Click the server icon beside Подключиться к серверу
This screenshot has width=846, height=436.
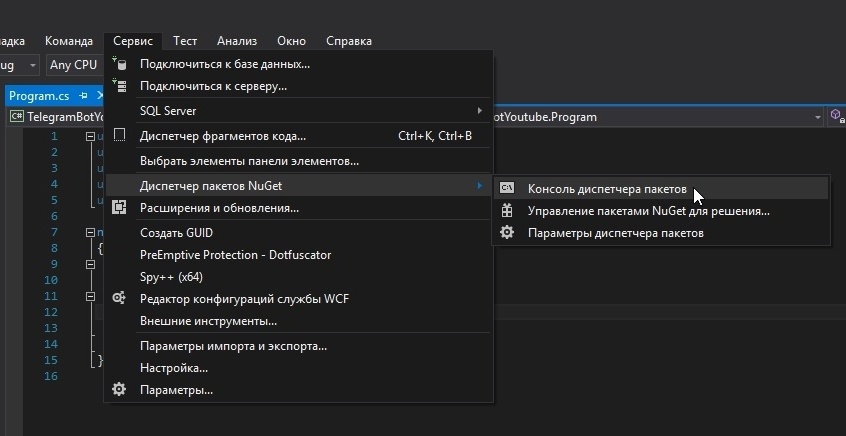119,86
